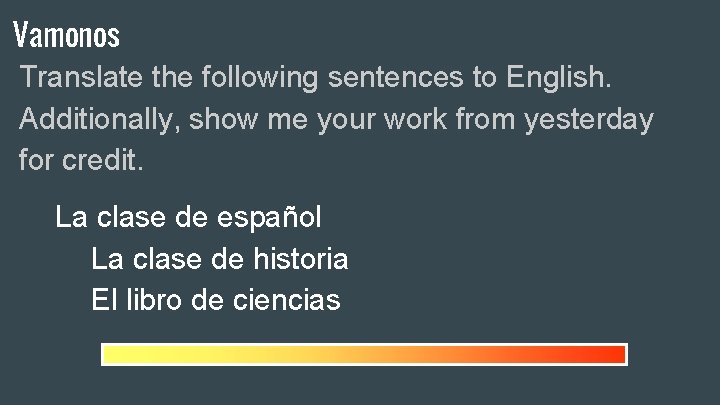The width and height of the screenshot is (720, 405).
Task: Click the sentence La clase de español
Action: 188,217
